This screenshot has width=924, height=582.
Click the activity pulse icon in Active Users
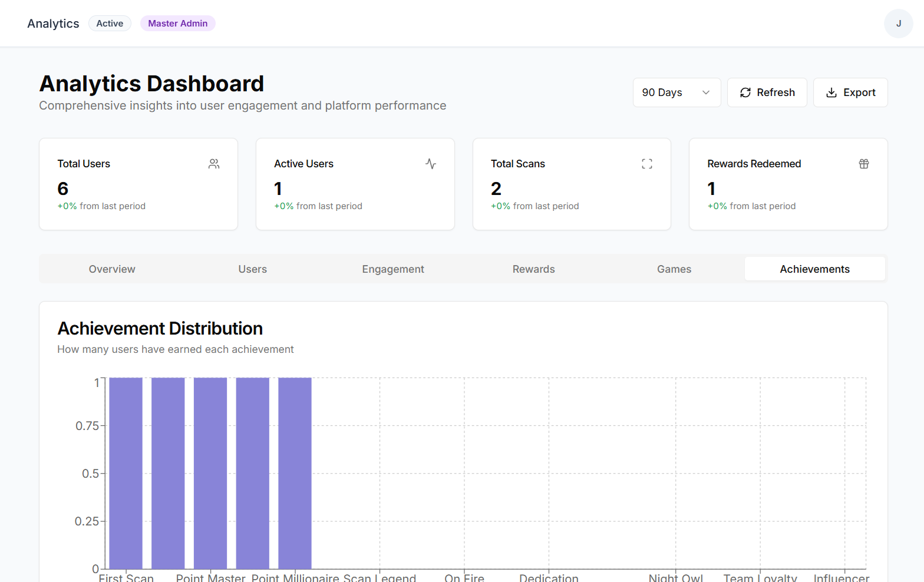[x=431, y=164]
